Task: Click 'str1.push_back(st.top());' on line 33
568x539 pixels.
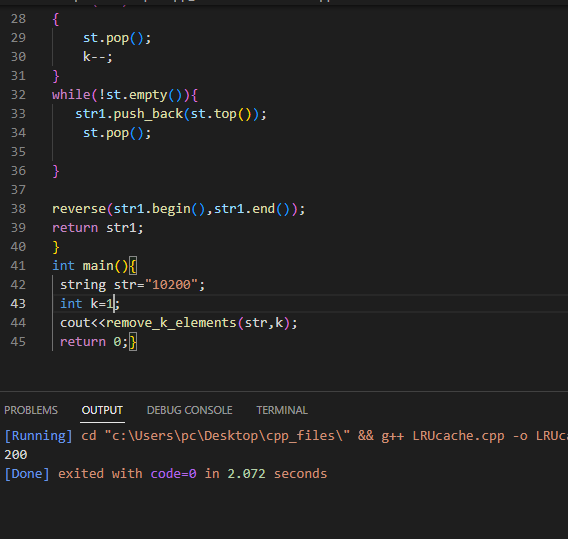Action: click(171, 114)
